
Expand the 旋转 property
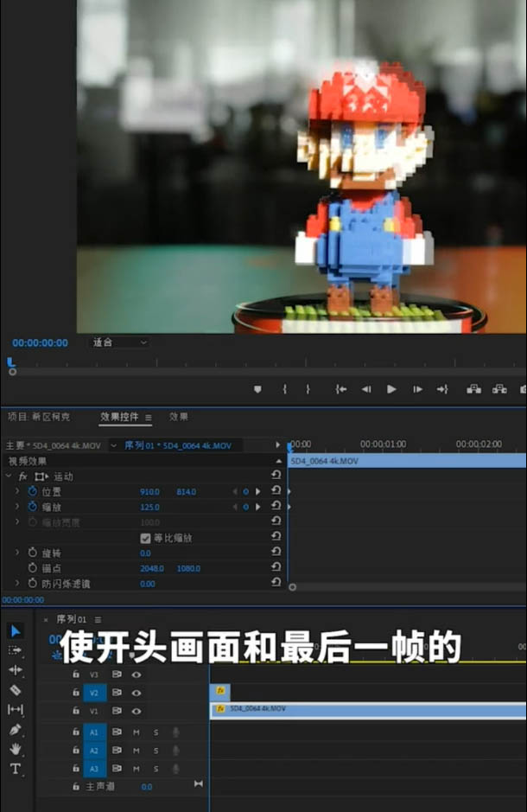coord(17,553)
